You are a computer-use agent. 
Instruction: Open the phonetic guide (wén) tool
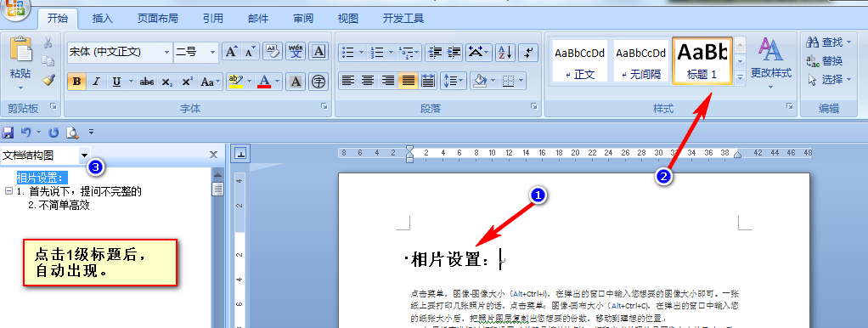pos(296,52)
